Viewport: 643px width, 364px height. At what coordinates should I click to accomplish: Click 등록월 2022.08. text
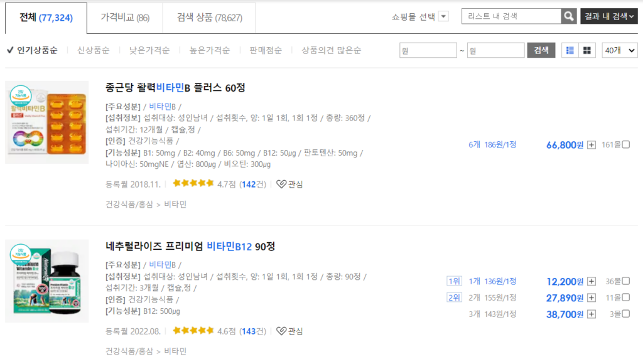pyautogui.click(x=133, y=331)
